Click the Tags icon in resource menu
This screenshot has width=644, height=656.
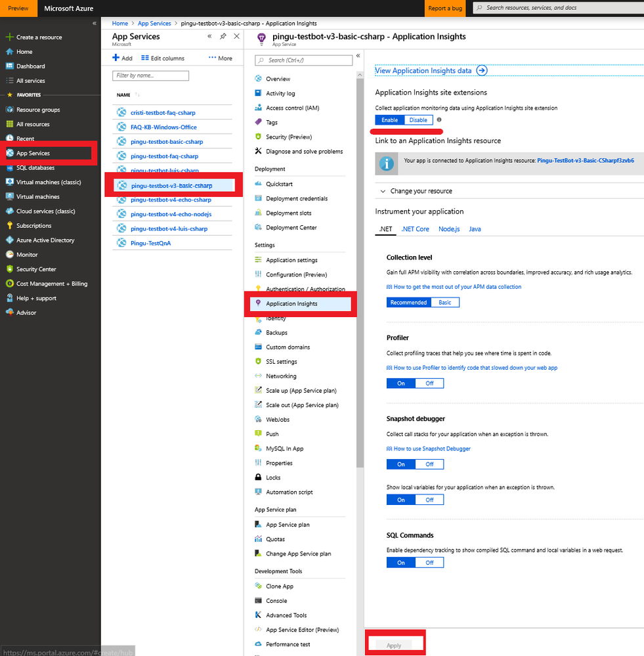(258, 122)
